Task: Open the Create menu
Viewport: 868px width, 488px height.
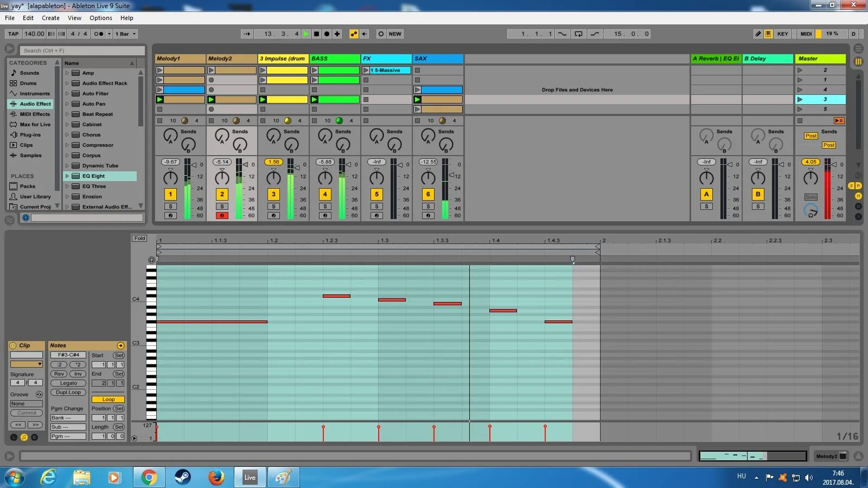Action: 50,18
